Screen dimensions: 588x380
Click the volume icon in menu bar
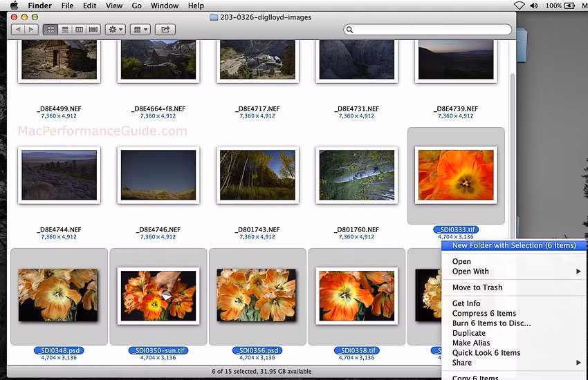534,6
